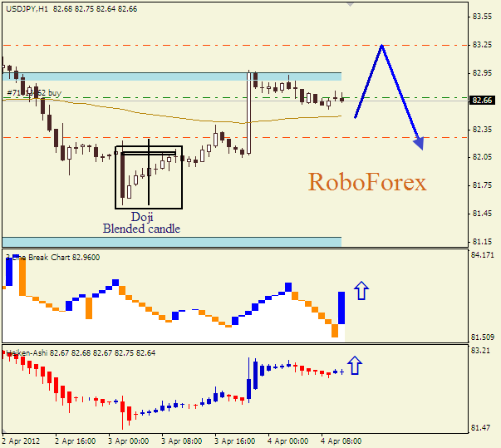The image size is (501, 448).
Task: Click the 83.25 price axis label
Action: 481,45
